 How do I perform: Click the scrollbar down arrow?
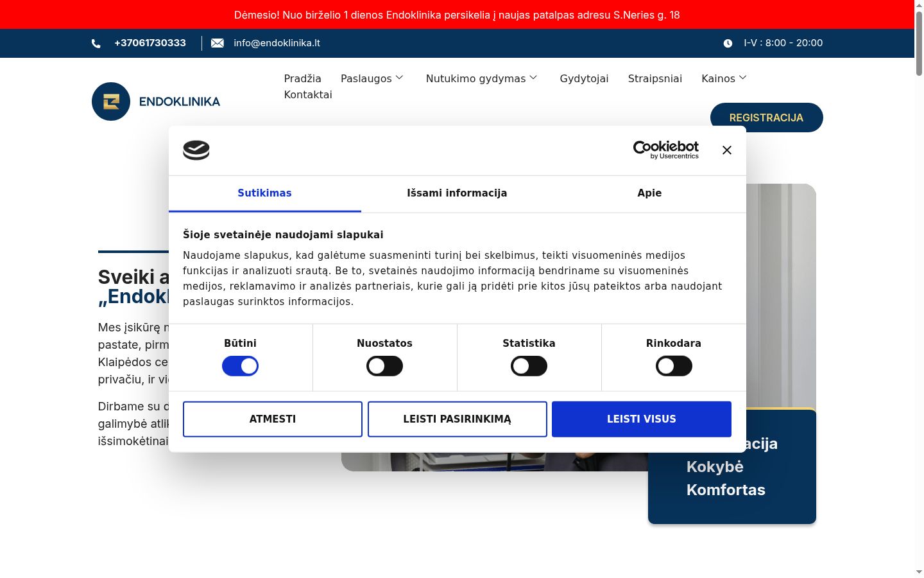pos(919,572)
